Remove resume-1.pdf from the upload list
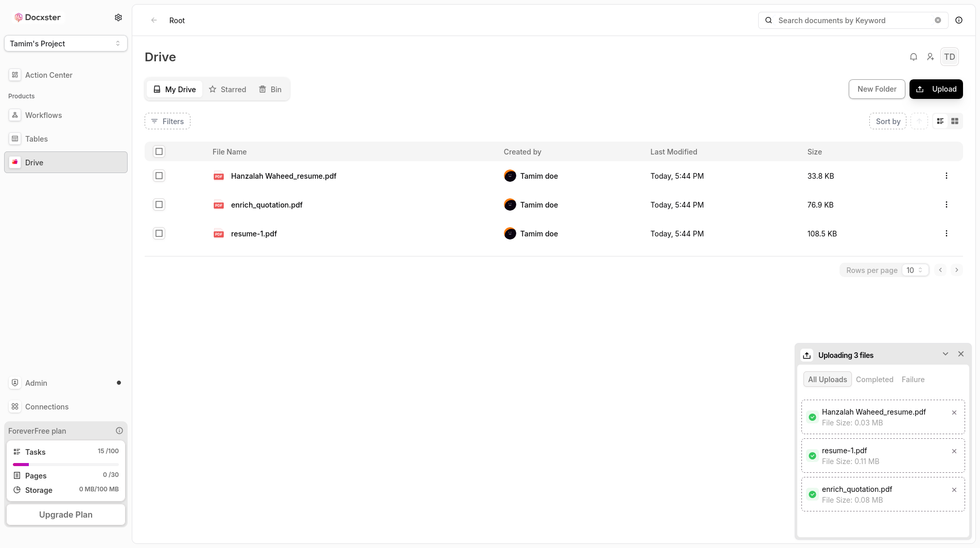This screenshot has width=980, height=548. 954,451
